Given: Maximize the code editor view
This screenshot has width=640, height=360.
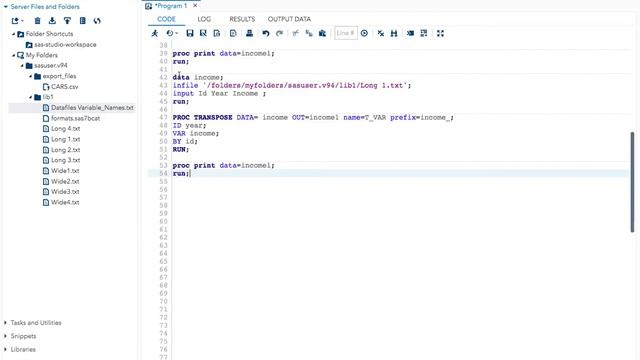Looking at the screenshot, I should tap(440, 33).
